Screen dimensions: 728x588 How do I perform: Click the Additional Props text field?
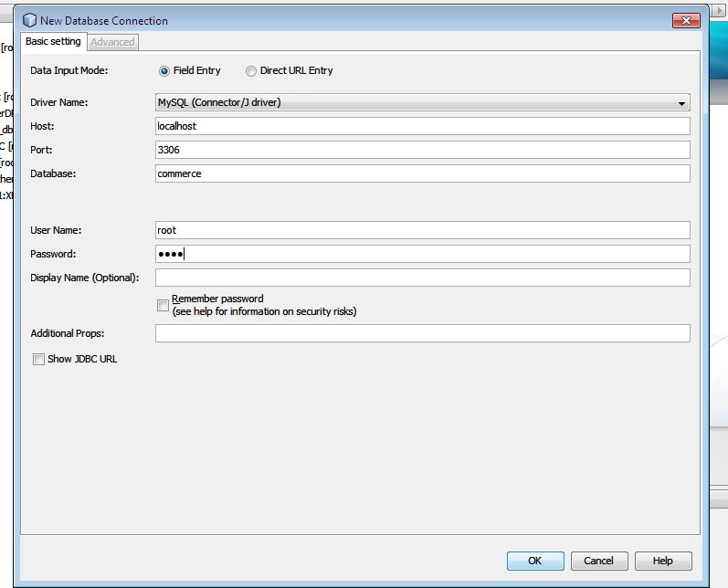tap(423, 333)
